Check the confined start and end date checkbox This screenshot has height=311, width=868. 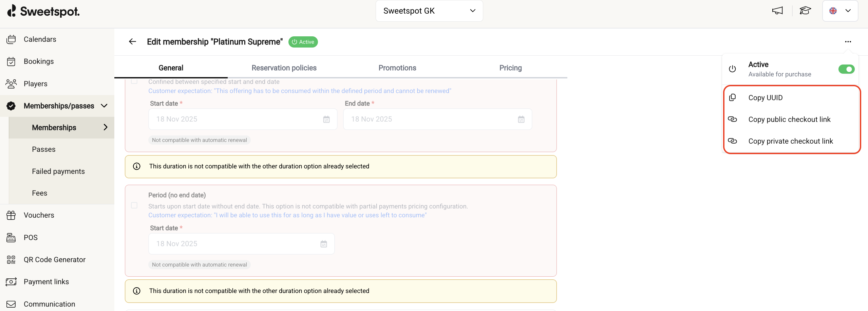[x=134, y=81]
